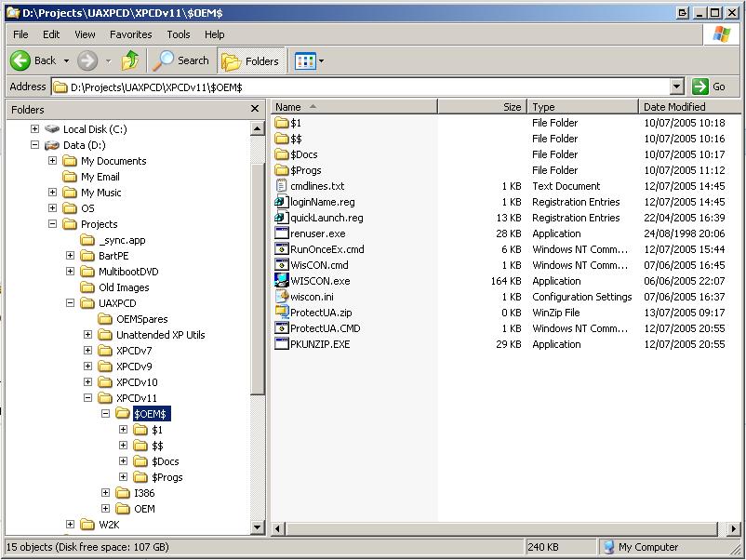Select the $Docs folder icon in file list
The width and height of the screenshot is (746, 560).
pos(282,154)
